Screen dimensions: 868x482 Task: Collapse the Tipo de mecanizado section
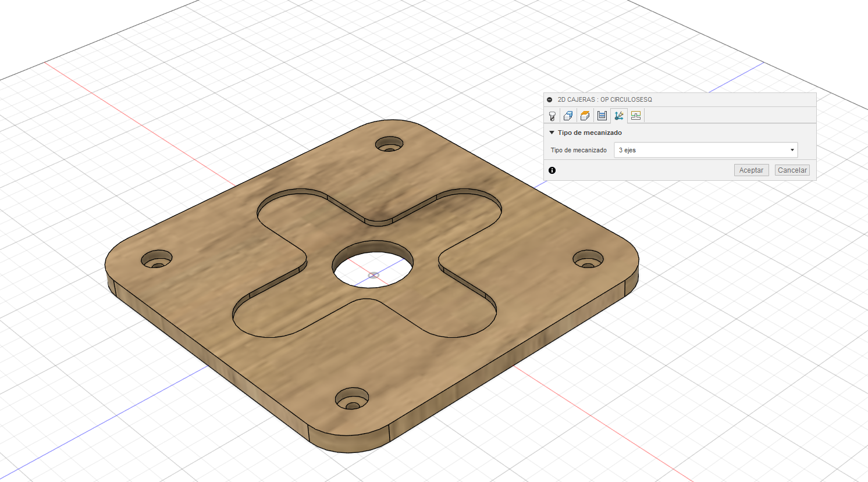(x=552, y=133)
